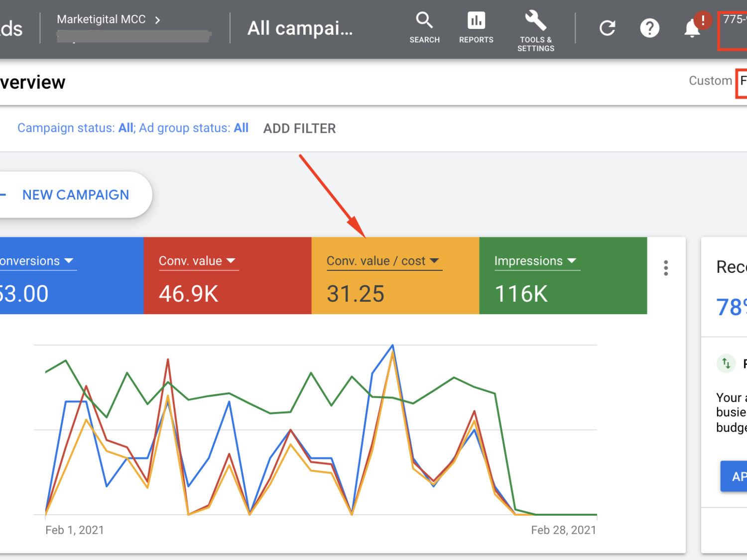This screenshot has width=747, height=560.
Task: Click Add Filter
Action: click(x=299, y=128)
